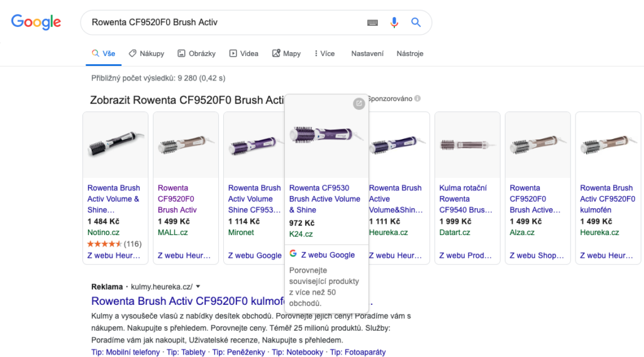Open Mironet product image thumbnail
Image resolution: width=644 pixels, height=357 pixels.
point(254,145)
